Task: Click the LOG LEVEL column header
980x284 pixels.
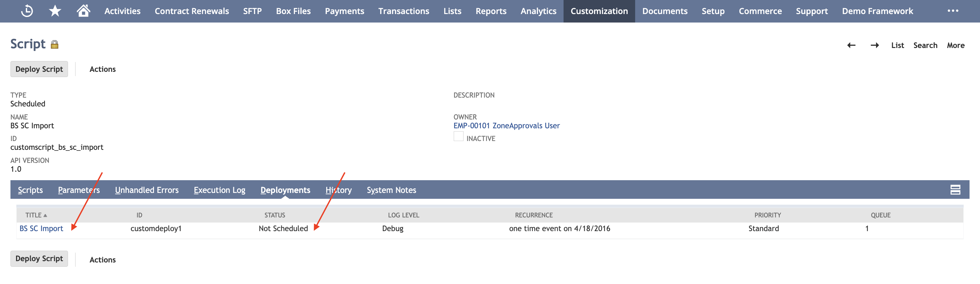Action: click(403, 215)
